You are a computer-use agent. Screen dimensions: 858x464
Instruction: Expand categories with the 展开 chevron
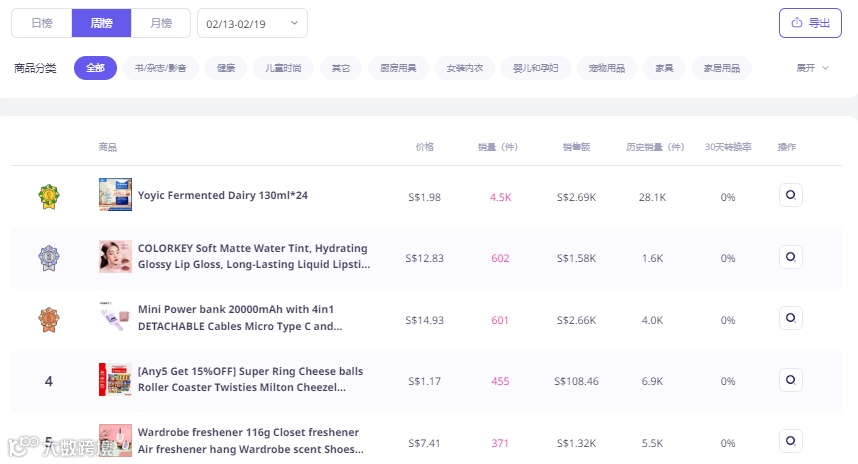click(812, 68)
